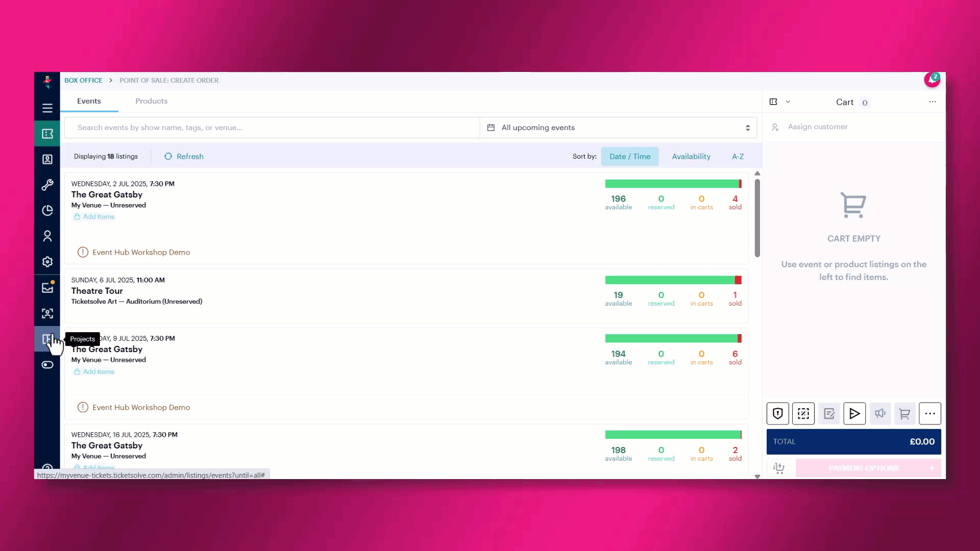Click the Cart item count badge showing 0
Viewport: 980px width, 551px height.
pyautogui.click(x=865, y=103)
